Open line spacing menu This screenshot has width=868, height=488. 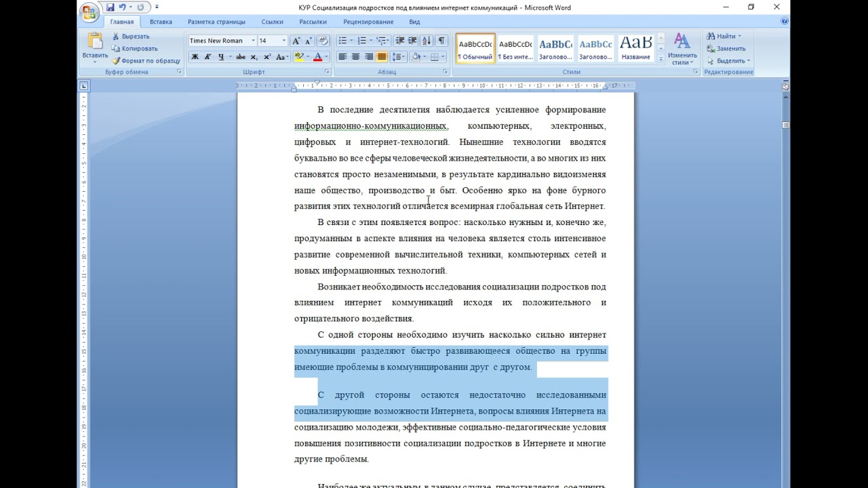click(398, 57)
